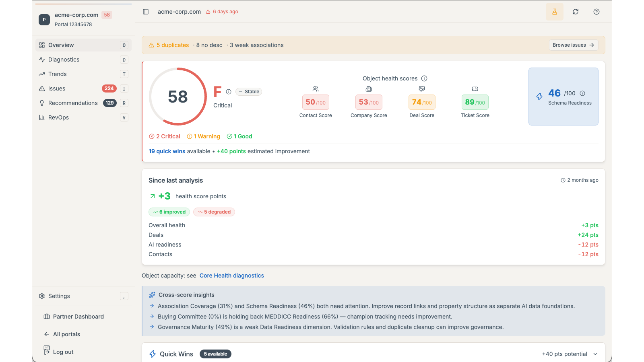
Task: Click the 1 Warning status label
Action: point(204,136)
